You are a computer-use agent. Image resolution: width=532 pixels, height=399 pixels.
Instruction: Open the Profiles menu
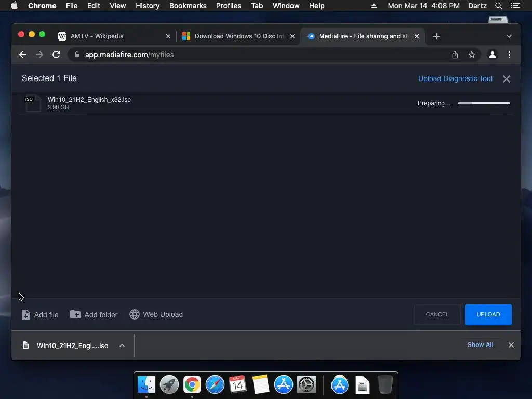229,6
